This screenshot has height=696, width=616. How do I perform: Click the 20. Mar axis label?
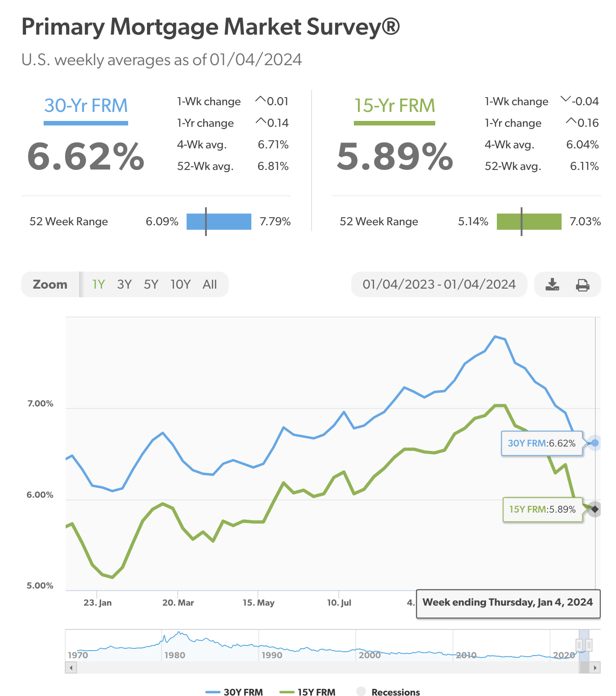pyautogui.click(x=178, y=602)
